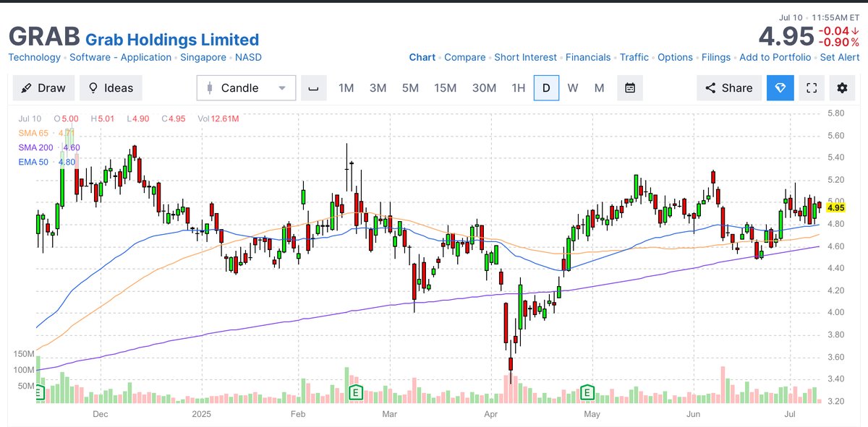This screenshot has height=427, width=868.
Task: Select the monthly M timeframe after W
Action: point(599,88)
